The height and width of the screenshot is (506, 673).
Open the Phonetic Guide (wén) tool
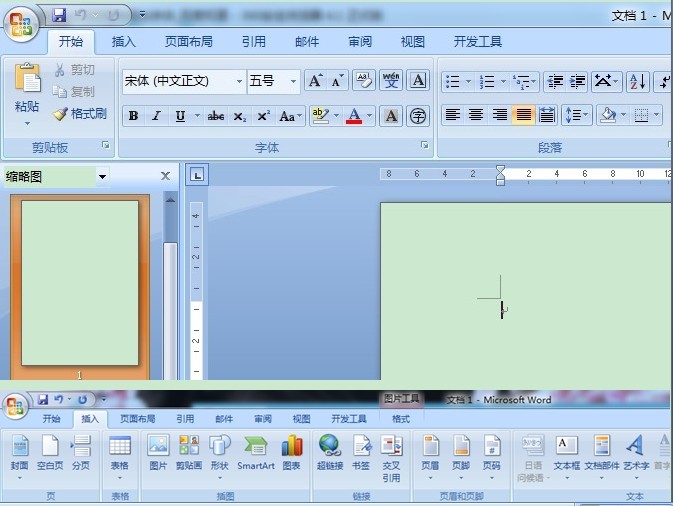[391, 81]
